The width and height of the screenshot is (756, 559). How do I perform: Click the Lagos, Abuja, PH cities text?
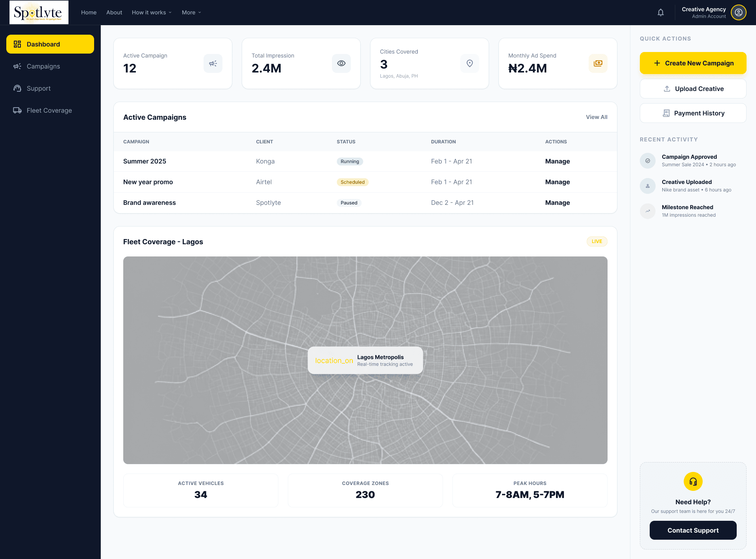[399, 76]
